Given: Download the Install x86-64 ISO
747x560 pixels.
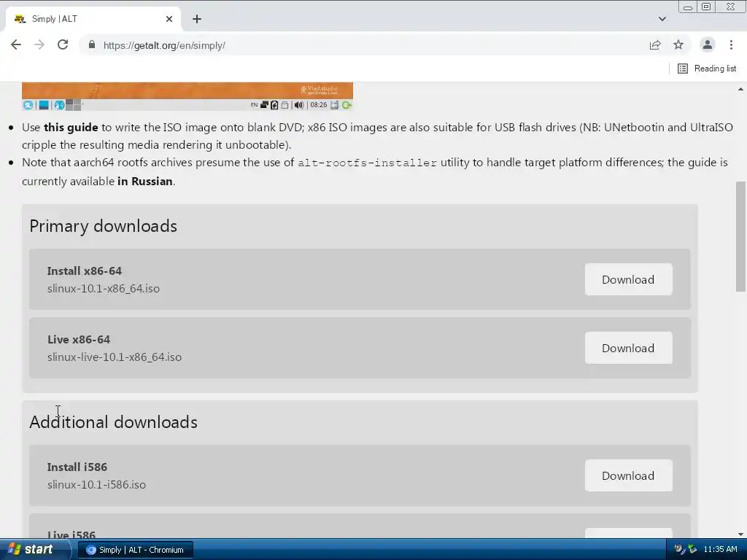Looking at the screenshot, I should coord(628,279).
